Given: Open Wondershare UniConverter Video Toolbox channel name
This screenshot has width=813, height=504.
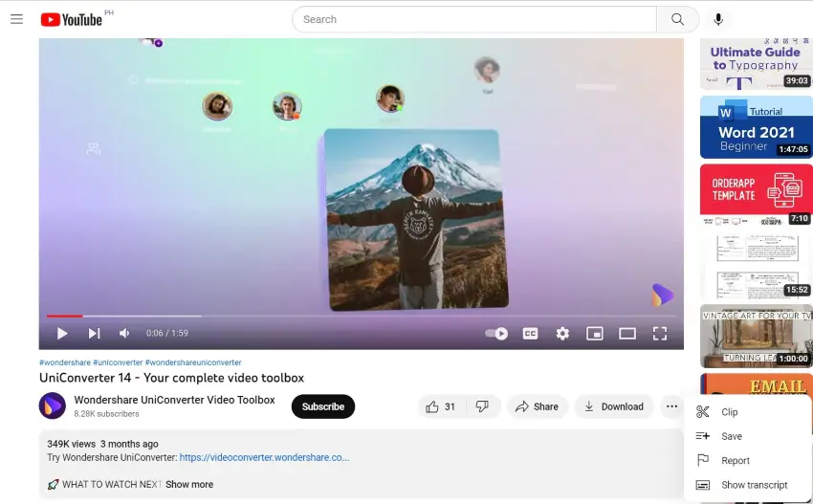Looking at the screenshot, I should coord(174,400).
